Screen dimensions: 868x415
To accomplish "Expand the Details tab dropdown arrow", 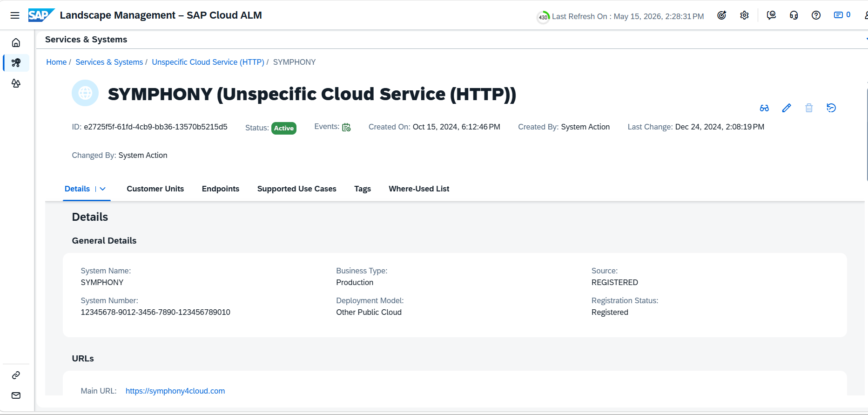I will point(103,189).
